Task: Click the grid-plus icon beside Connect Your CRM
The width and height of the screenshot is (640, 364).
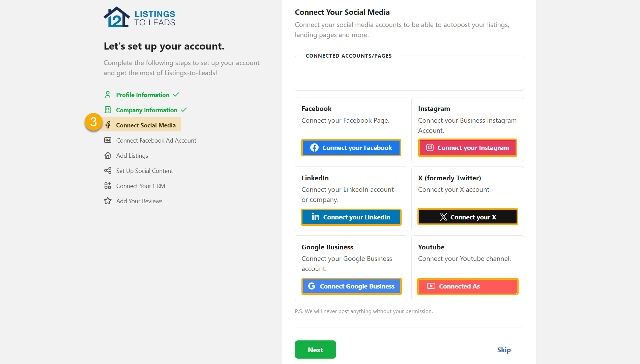Action: (x=108, y=186)
